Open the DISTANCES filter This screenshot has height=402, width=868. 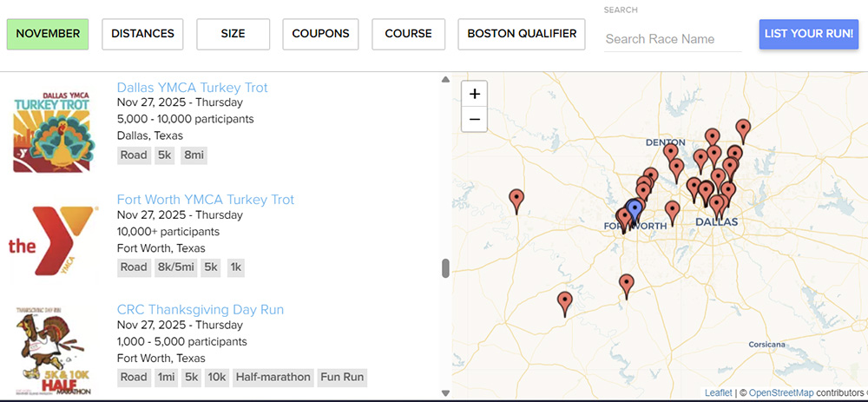[x=143, y=34]
